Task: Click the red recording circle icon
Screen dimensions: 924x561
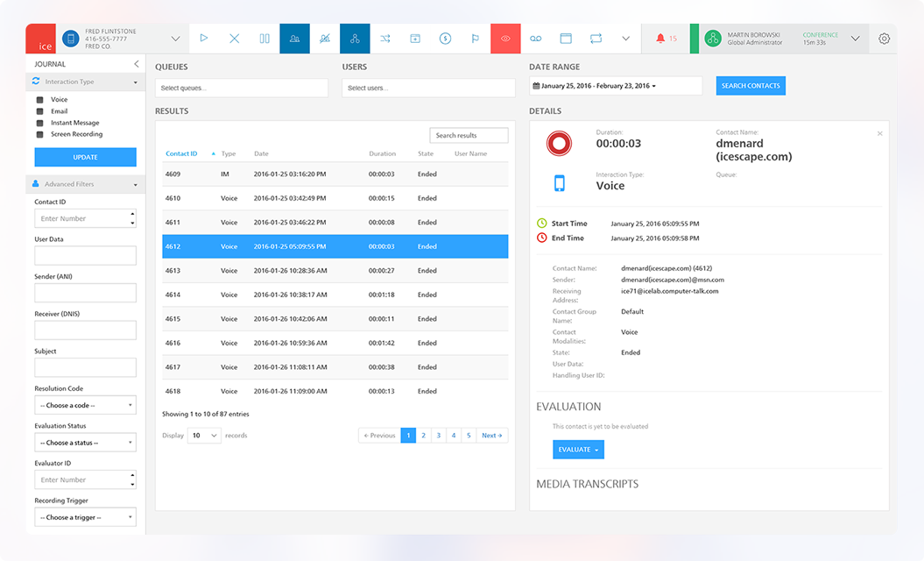Action: pos(559,144)
